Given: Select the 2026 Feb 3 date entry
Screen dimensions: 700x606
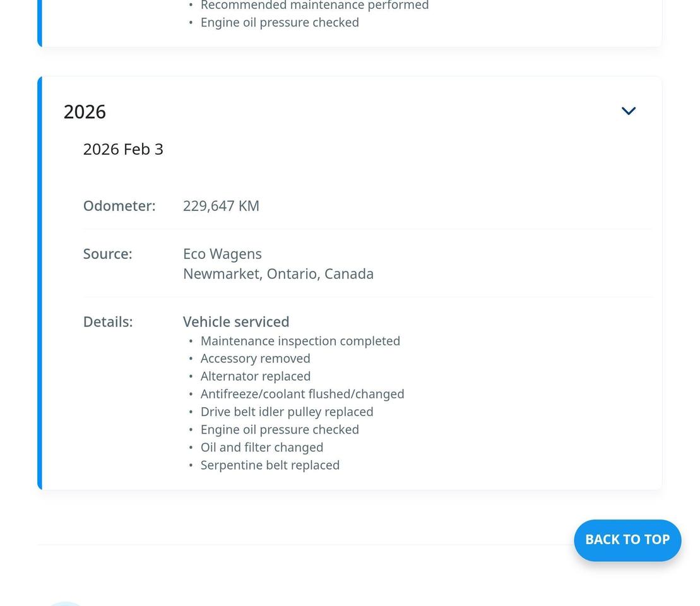Looking at the screenshot, I should (x=123, y=150).
